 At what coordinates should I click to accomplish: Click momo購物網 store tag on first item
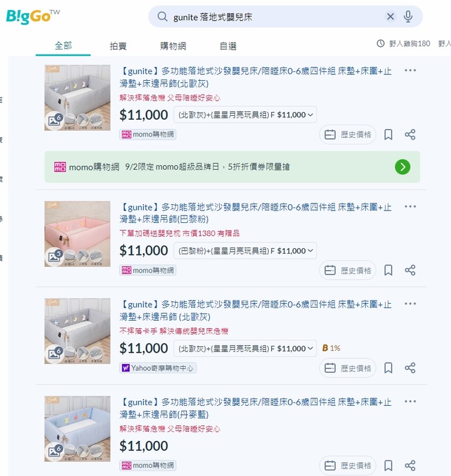148,135
